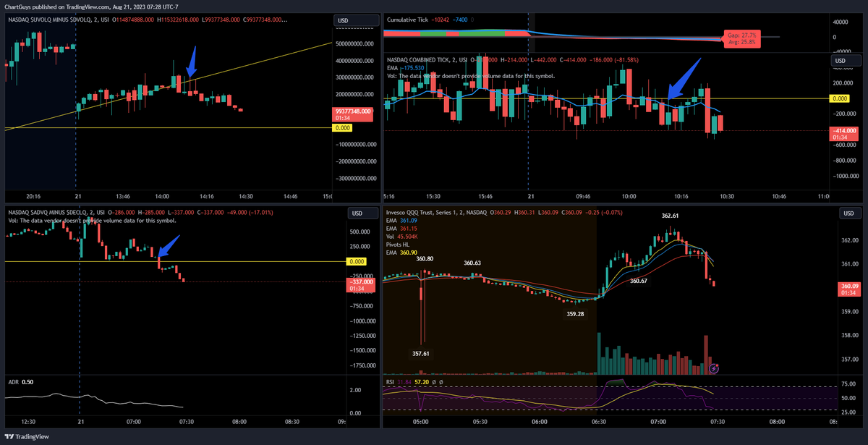Select the EMA 361.15 indicator legend
Screen dimensions: 868x445
403,228
